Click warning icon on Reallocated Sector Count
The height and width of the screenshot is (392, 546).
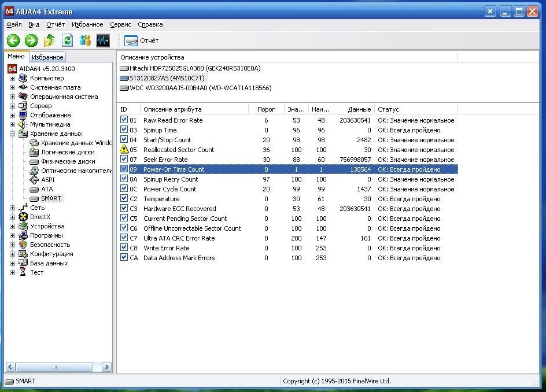click(124, 149)
